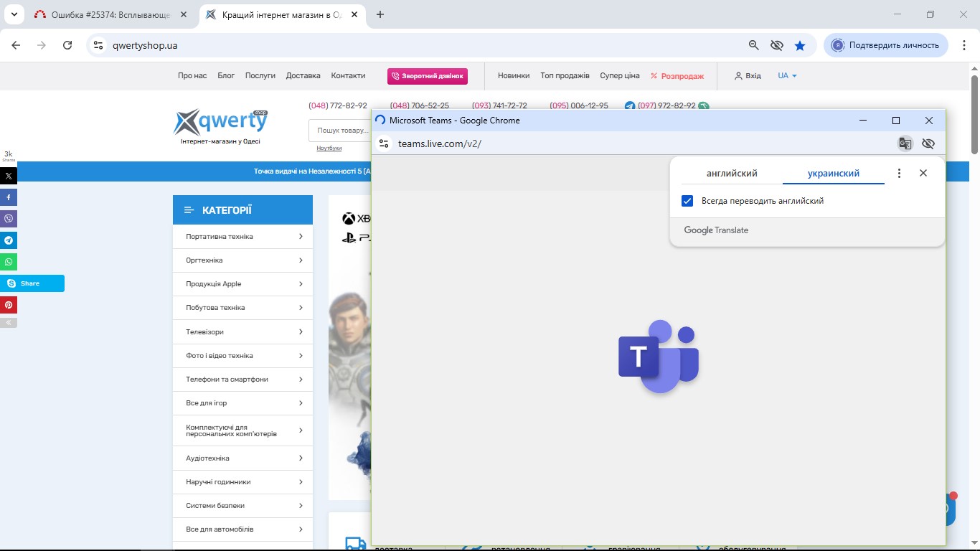Click the Google Translate icon in Teams address bar
The image size is (980, 551).
pyautogui.click(x=905, y=143)
